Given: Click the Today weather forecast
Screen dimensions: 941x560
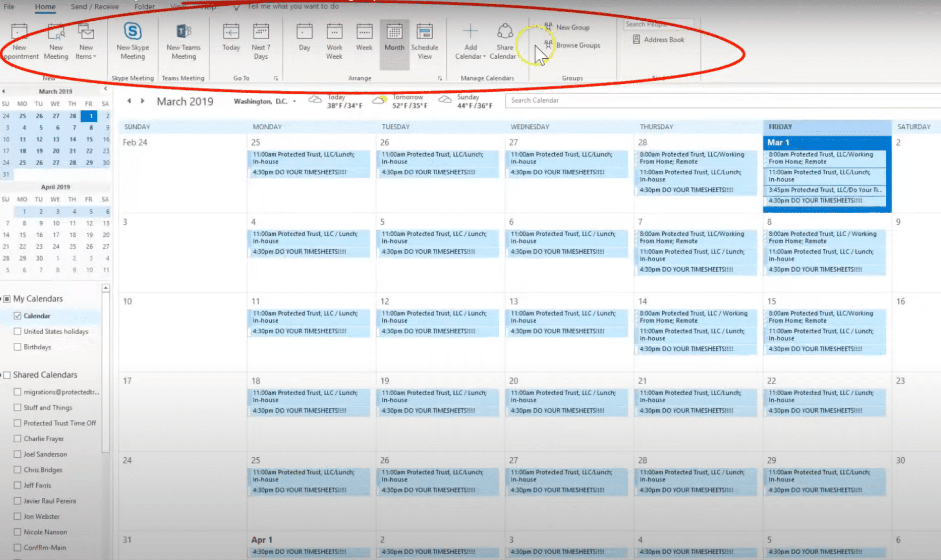Looking at the screenshot, I should [x=335, y=101].
